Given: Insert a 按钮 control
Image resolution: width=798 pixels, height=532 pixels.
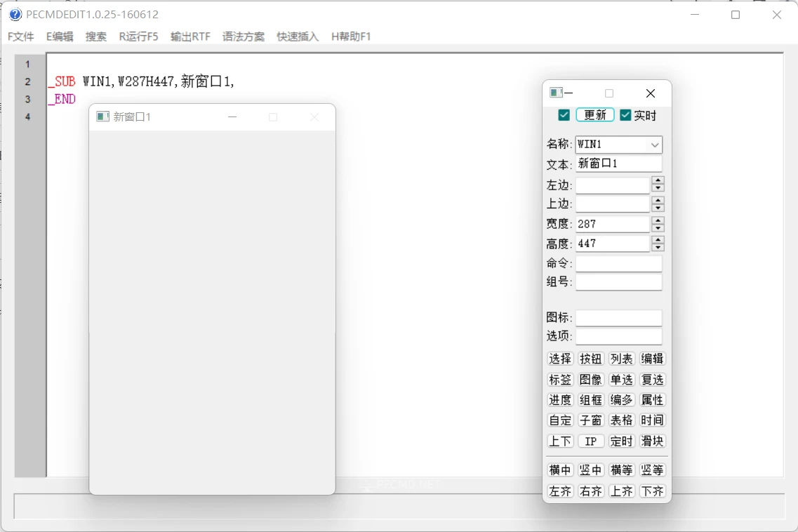Looking at the screenshot, I should (591, 359).
